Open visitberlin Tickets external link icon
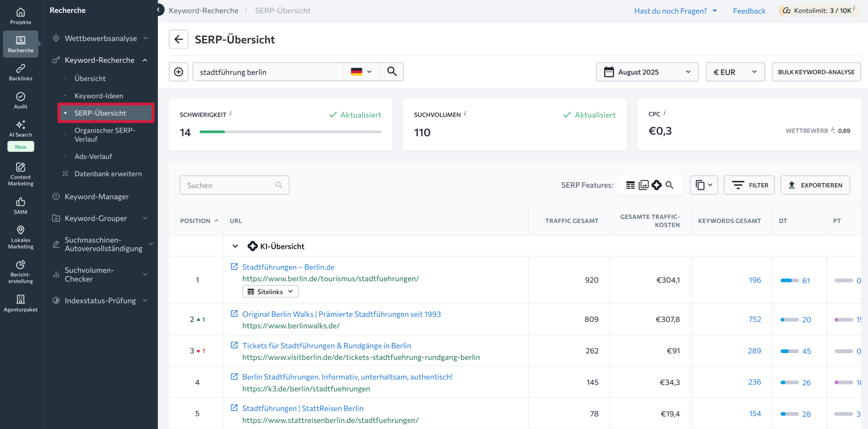868x429 pixels. [x=234, y=345]
